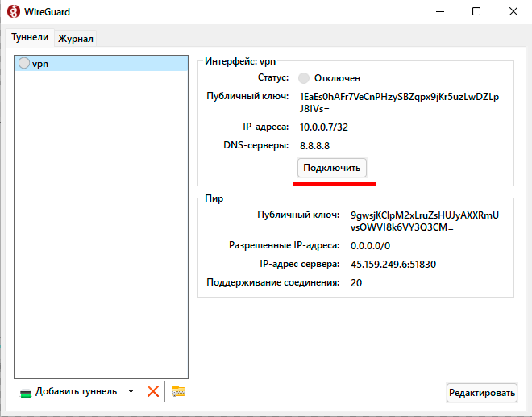Image resolution: width=532 pixels, height=417 pixels.
Task: Click peer public key 9gwsjKClpM2xLruZs… value
Action: 425,221
